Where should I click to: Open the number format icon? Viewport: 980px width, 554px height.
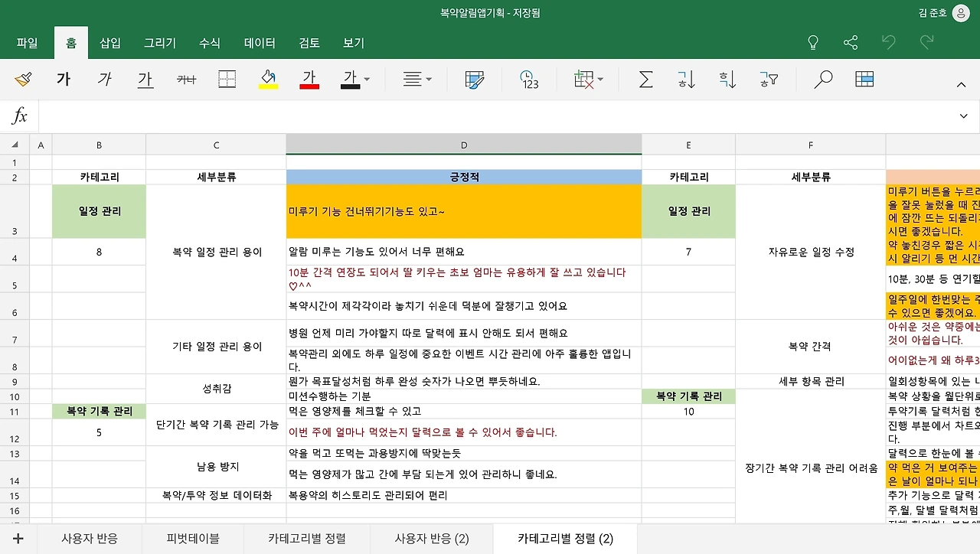(x=529, y=79)
